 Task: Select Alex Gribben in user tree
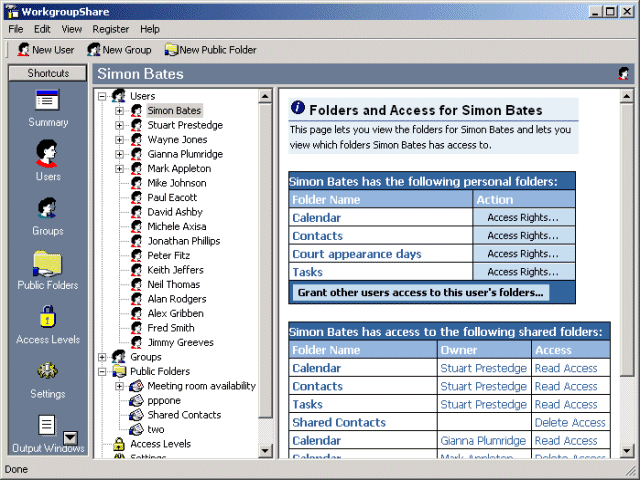pos(176,313)
